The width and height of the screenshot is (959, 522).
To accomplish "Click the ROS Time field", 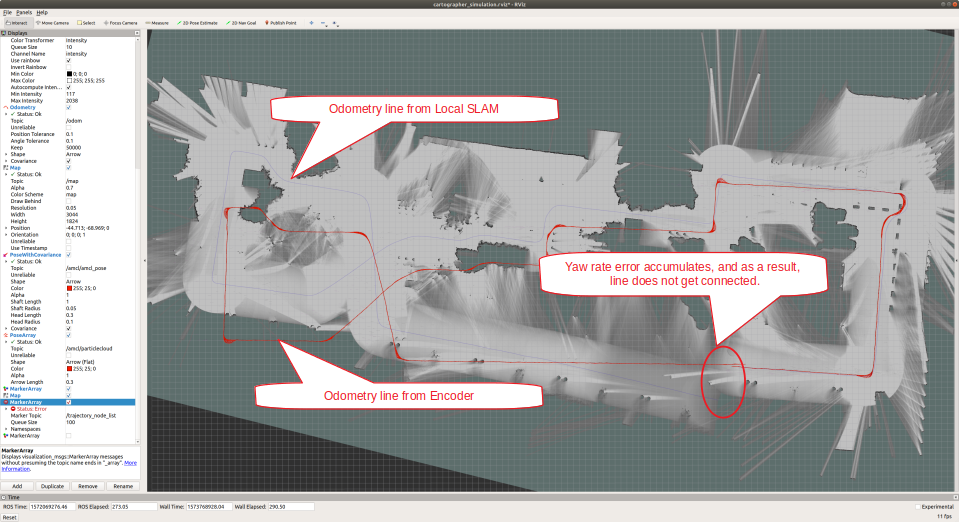I will click(52, 507).
